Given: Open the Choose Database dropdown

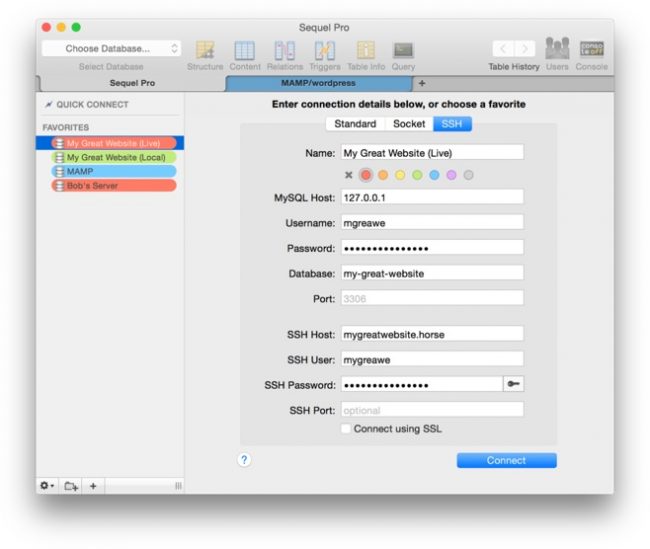Looking at the screenshot, I should pos(112,49).
